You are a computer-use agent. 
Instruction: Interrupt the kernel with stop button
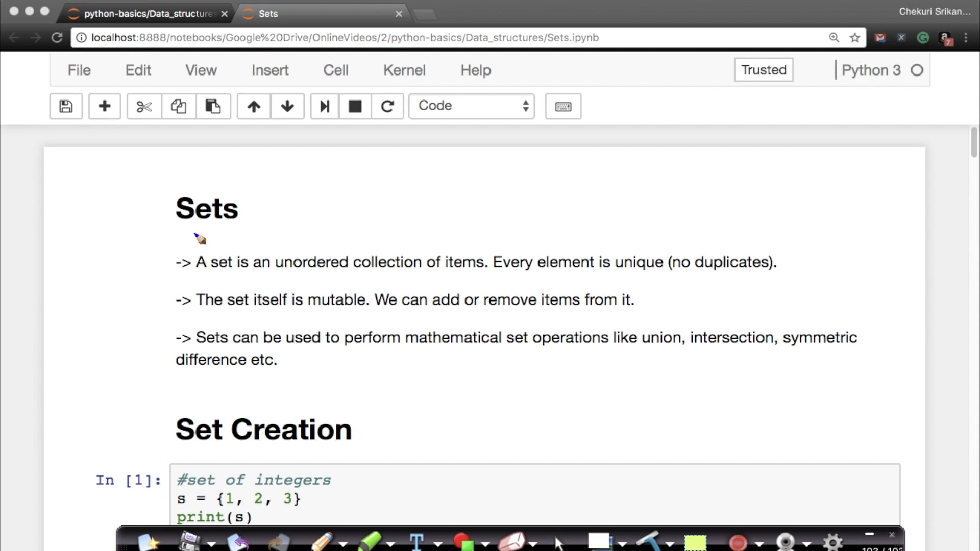(355, 106)
